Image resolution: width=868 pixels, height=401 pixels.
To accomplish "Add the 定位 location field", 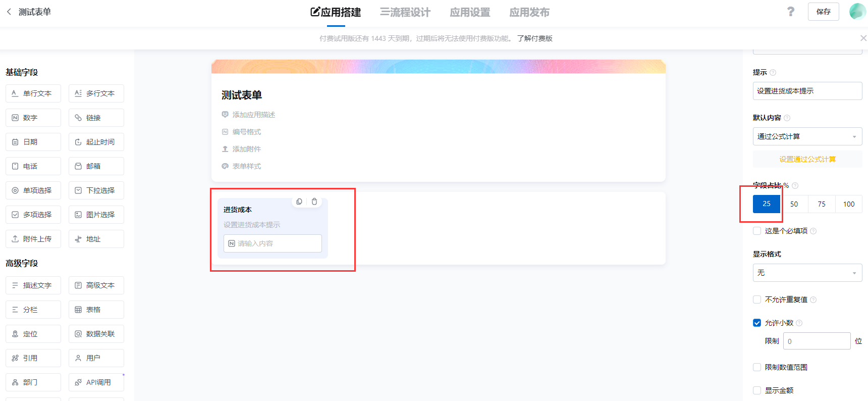I will tap(33, 334).
